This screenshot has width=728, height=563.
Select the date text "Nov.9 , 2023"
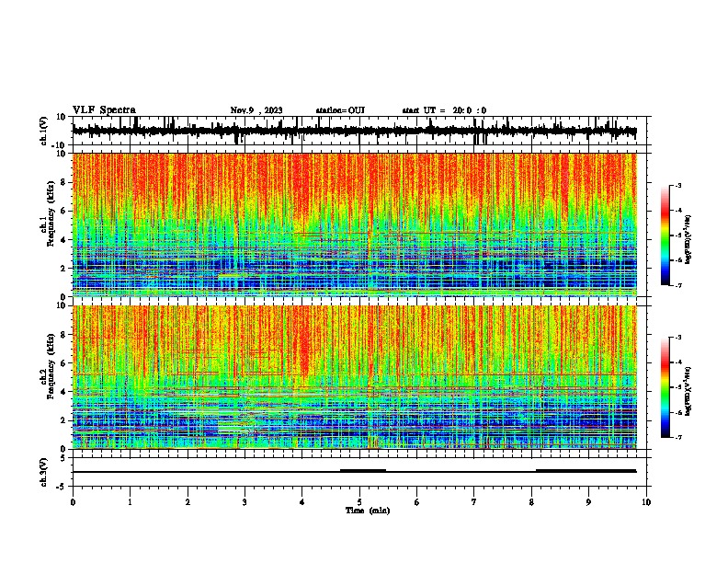point(256,110)
